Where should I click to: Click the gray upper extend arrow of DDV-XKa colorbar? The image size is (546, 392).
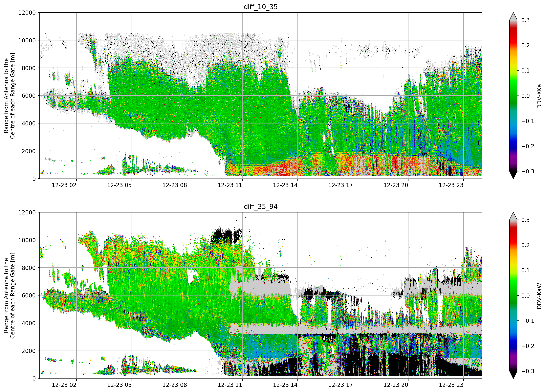[x=513, y=16]
